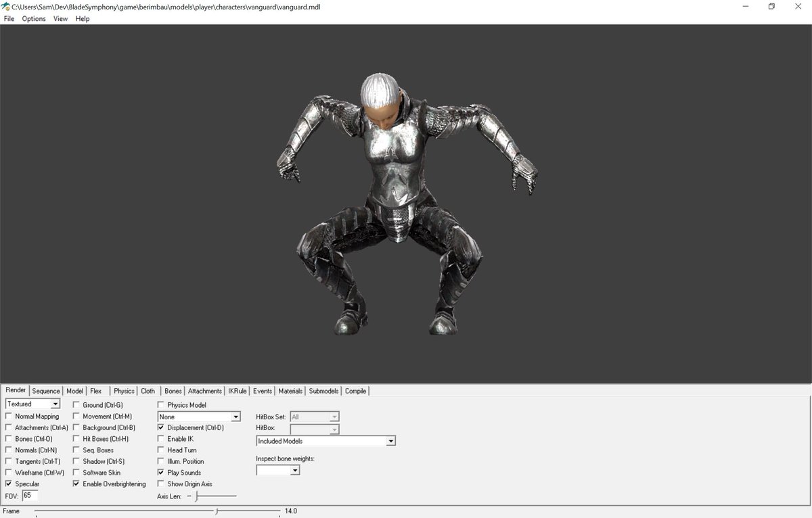Switch to the Compile tab
Image resolution: width=812 pixels, height=518 pixels.
click(355, 391)
